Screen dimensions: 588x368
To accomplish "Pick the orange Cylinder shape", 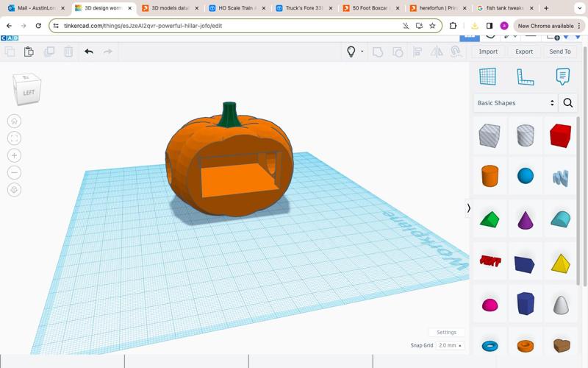I will (x=490, y=176).
